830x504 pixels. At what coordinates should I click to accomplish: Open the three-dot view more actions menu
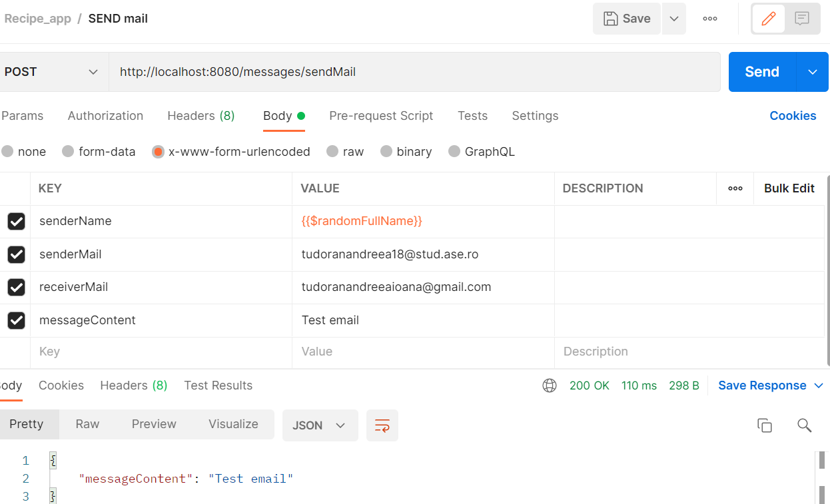(710, 19)
